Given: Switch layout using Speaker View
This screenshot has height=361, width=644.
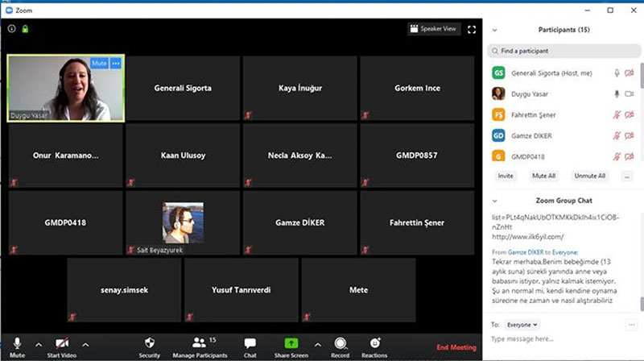Looking at the screenshot, I should tap(434, 29).
